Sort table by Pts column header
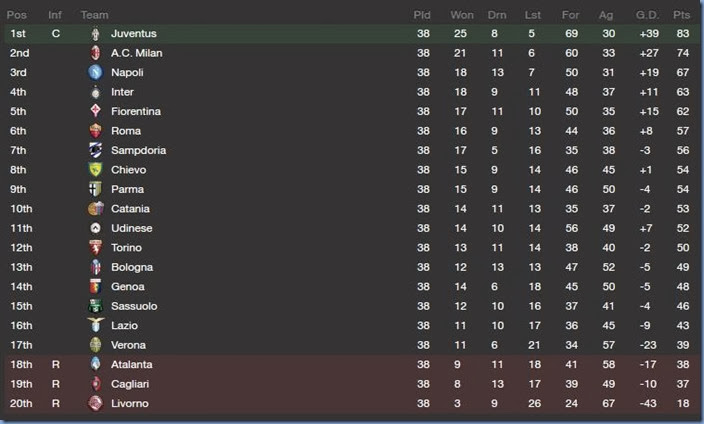Screen dimensions: 704x424 pos(682,15)
